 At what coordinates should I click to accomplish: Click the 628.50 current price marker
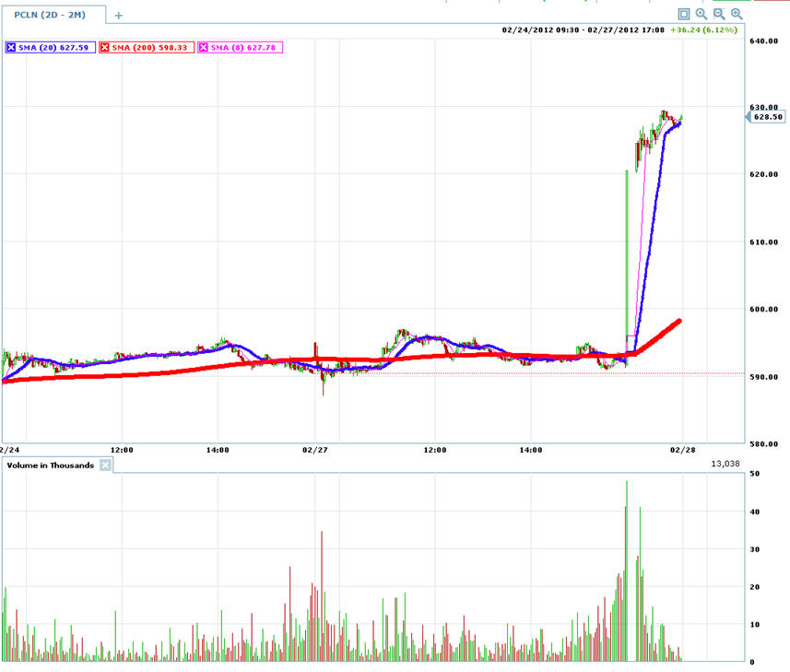767,117
